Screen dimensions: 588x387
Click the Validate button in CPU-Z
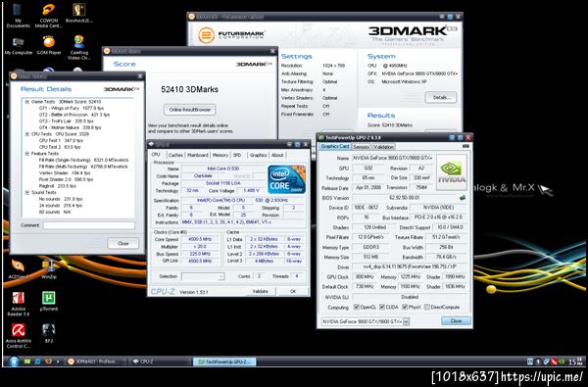coord(260,291)
